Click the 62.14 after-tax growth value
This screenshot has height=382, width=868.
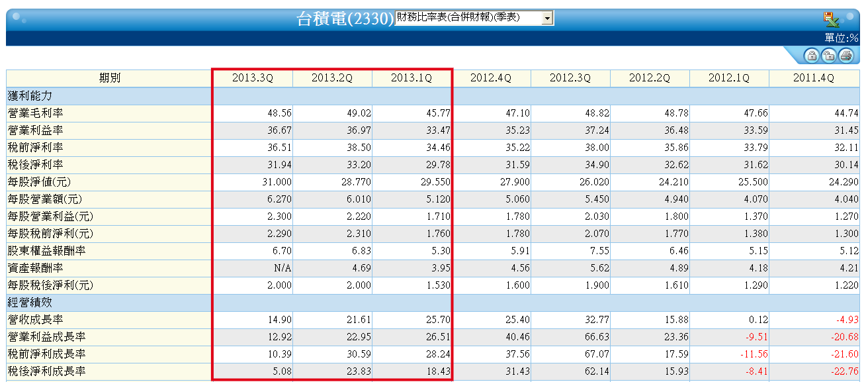point(596,371)
